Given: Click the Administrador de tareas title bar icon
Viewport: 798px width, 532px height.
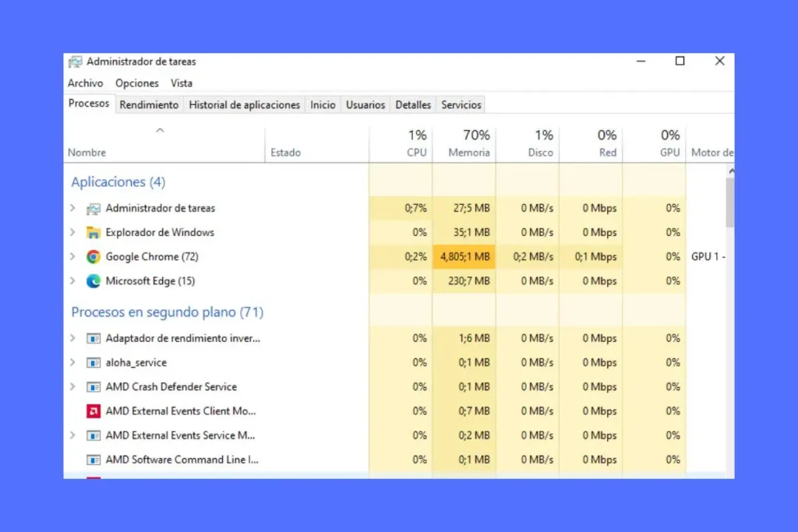Looking at the screenshot, I should tap(76, 62).
